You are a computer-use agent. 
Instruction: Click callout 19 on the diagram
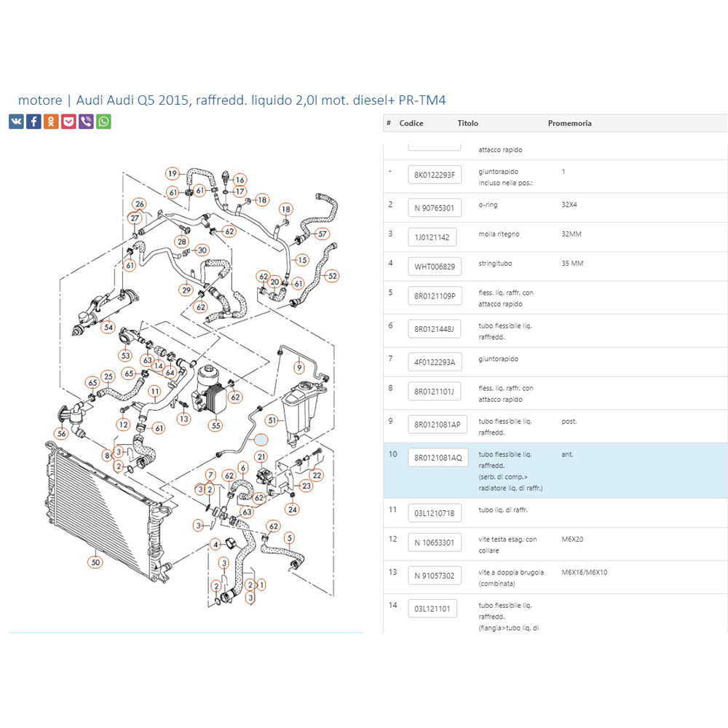point(173,174)
